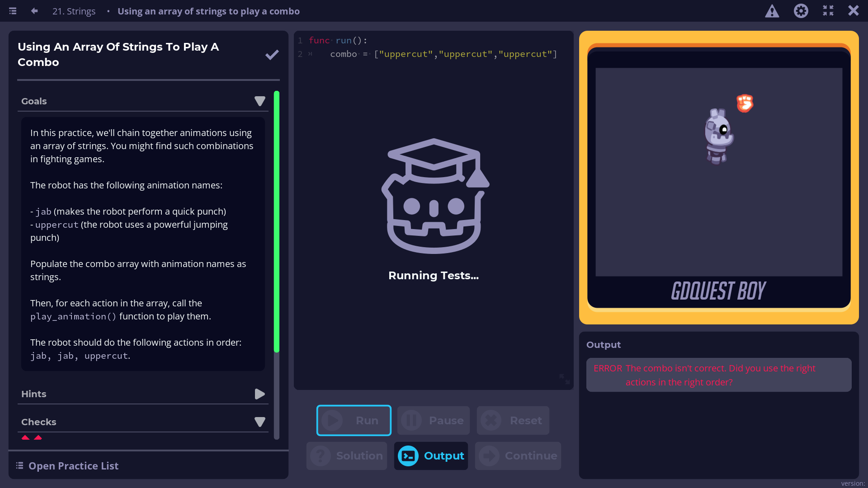Click the green goals panel scrollbar
Image resolution: width=868 pixels, height=488 pixels.
coord(277,221)
